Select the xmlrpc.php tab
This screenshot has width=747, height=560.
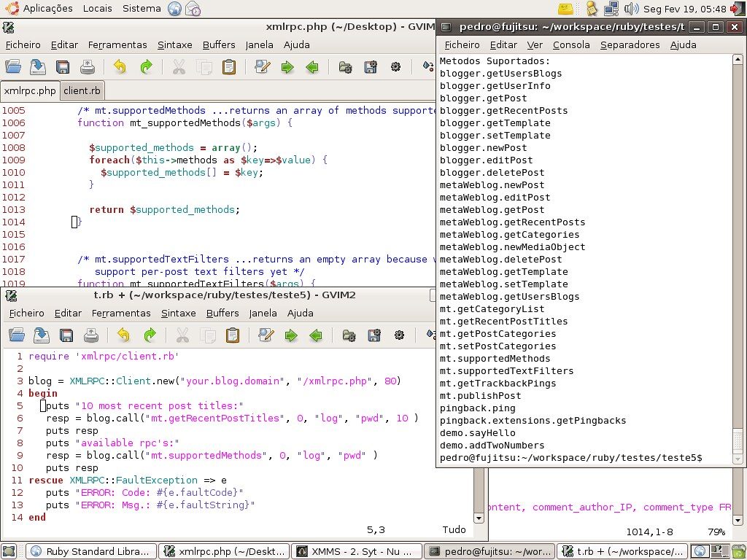pyautogui.click(x=30, y=90)
